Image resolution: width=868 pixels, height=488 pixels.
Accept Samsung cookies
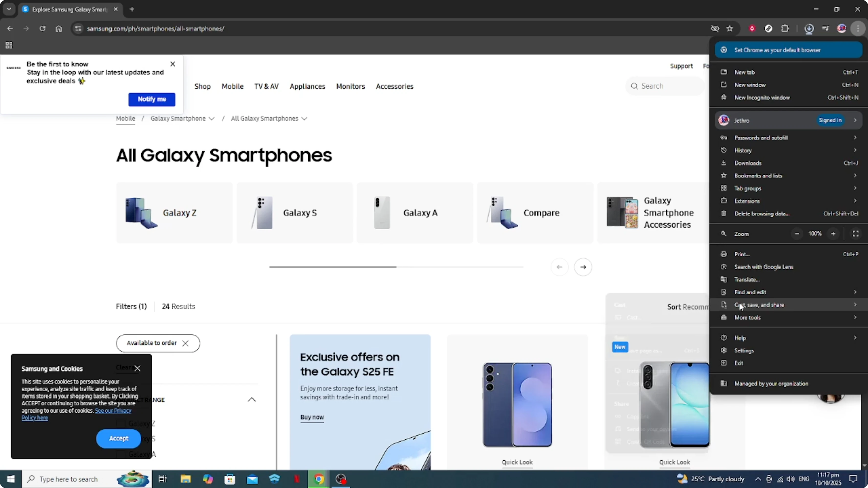tap(119, 438)
